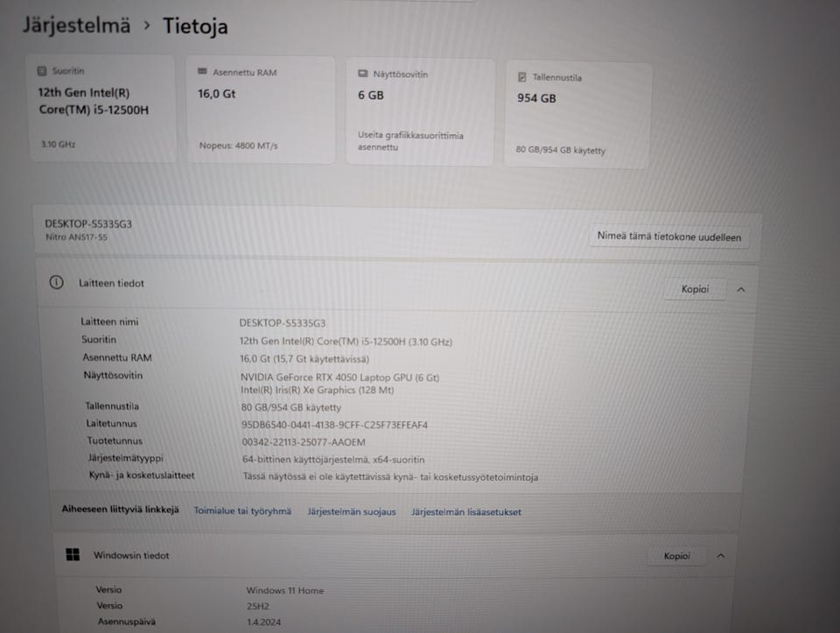Click Useita grafiikkasuorittimia asennettu text

click(x=410, y=141)
